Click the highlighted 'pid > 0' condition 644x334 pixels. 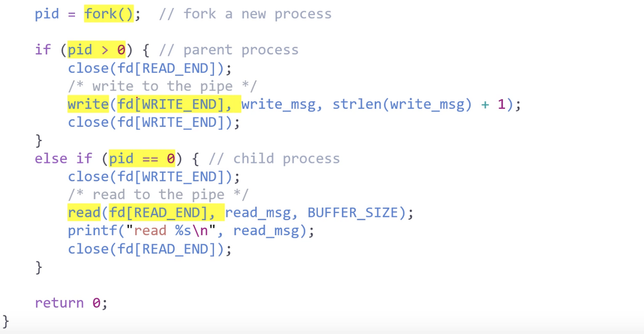pyautogui.click(x=96, y=50)
